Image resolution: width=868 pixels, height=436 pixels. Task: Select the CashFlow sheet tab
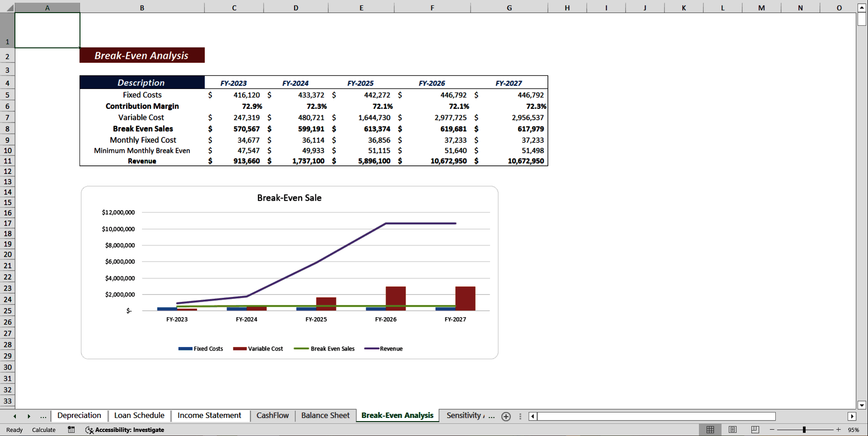pos(272,415)
